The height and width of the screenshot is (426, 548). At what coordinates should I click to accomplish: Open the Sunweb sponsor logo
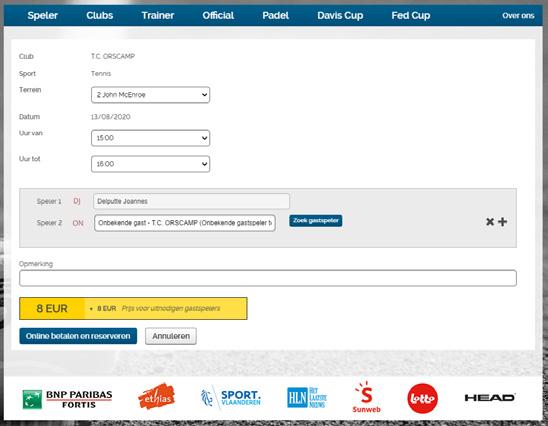[366, 397]
